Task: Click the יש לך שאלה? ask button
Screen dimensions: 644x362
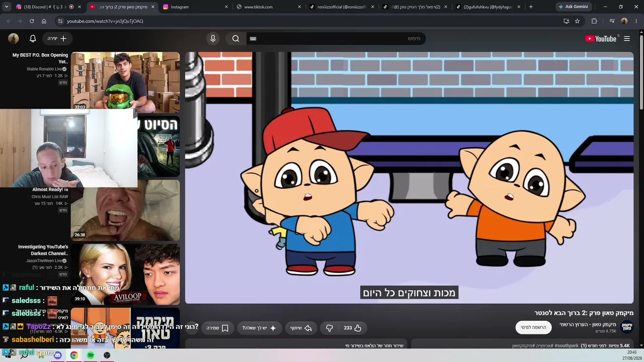Action: tap(259, 328)
